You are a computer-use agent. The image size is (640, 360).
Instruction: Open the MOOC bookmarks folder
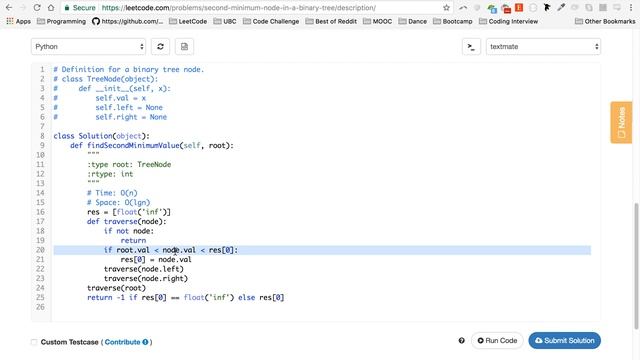tap(377, 21)
